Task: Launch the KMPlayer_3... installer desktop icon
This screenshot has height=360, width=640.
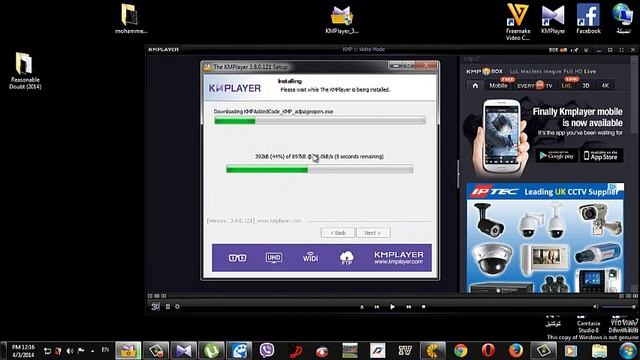Action: (x=342, y=20)
